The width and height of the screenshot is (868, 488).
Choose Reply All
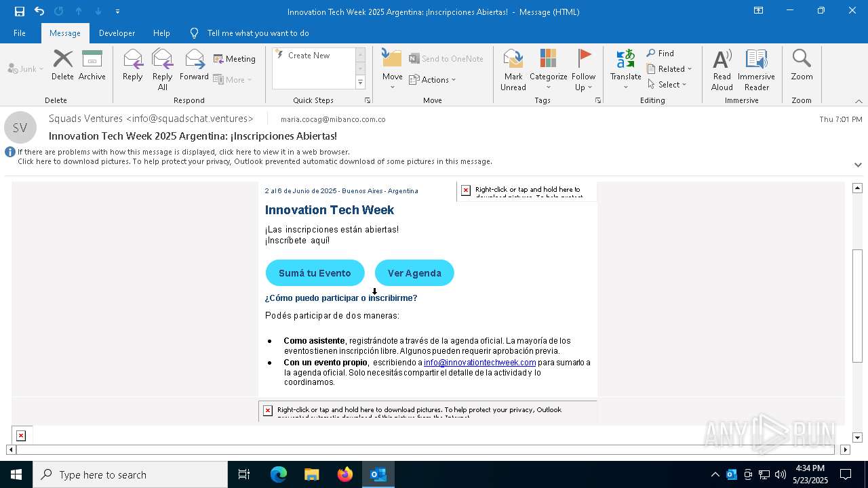(163, 69)
